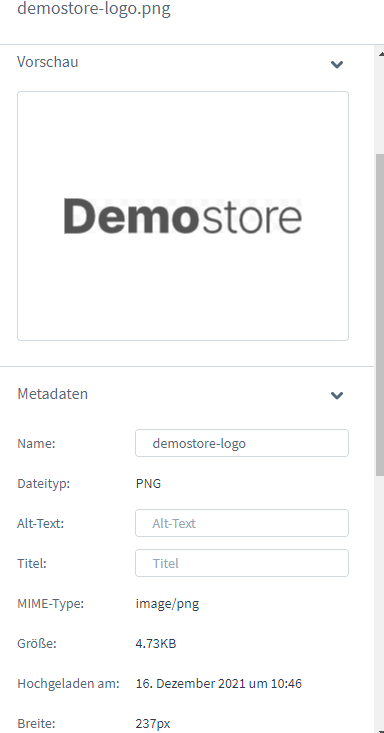384x733 pixels.
Task: Edit the Name field with demostore-logo
Action: [242, 443]
